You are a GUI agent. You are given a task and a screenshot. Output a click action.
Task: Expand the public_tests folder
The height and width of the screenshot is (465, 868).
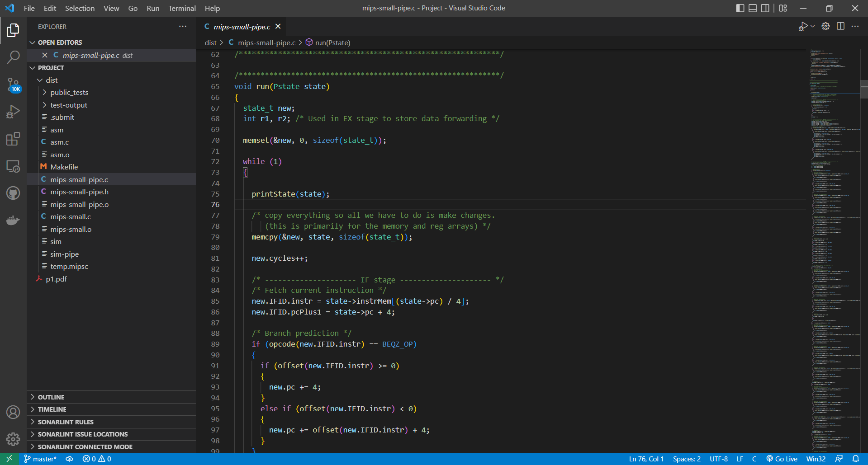(69, 92)
